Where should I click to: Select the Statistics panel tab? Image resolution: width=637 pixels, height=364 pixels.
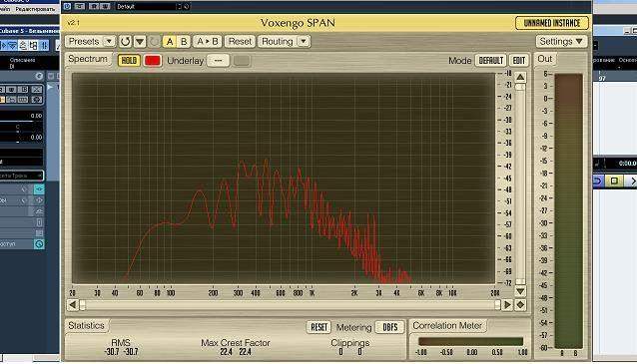coord(87,325)
